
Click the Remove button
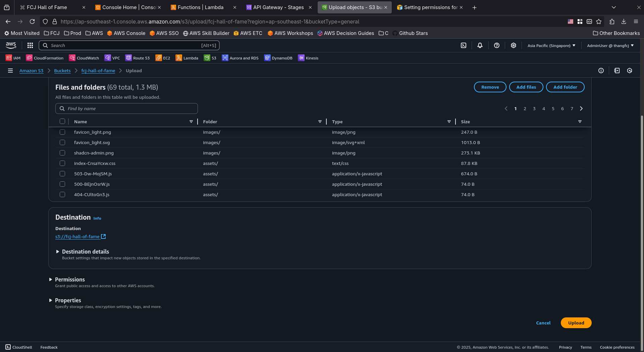490,87
